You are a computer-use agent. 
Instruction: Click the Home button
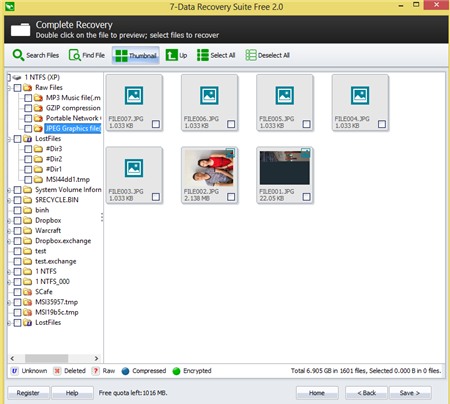click(317, 393)
